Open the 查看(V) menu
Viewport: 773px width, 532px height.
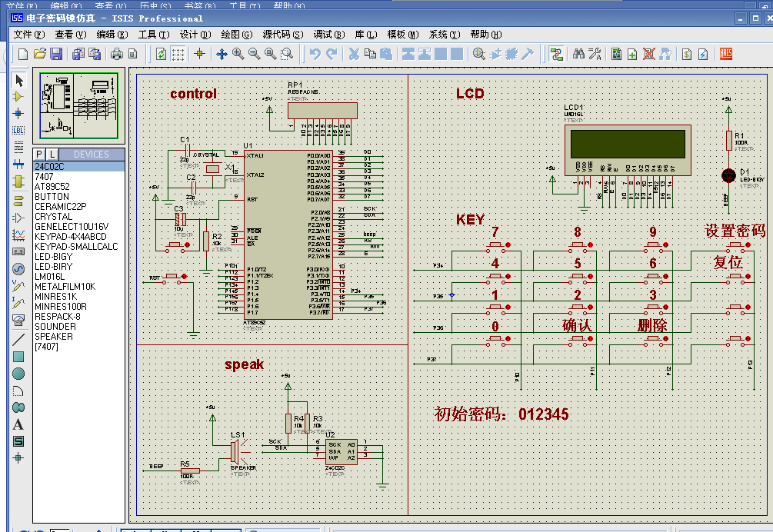coord(71,35)
